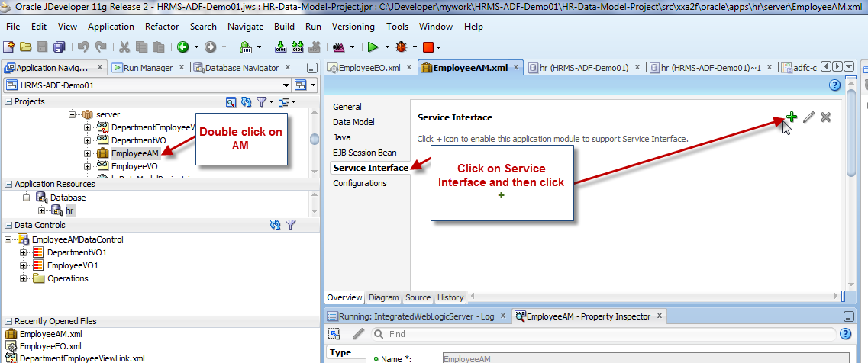Open the Versioning menu

353,27
